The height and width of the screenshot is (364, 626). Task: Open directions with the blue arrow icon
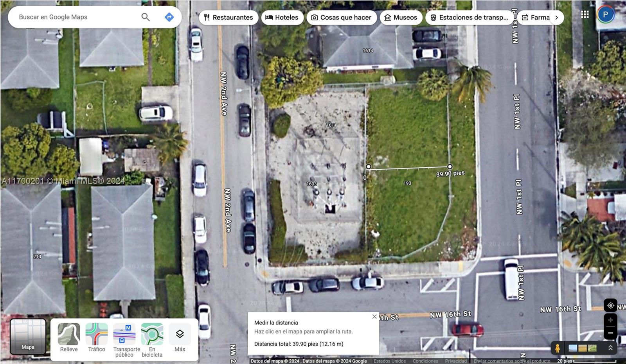pyautogui.click(x=169, y=17)
